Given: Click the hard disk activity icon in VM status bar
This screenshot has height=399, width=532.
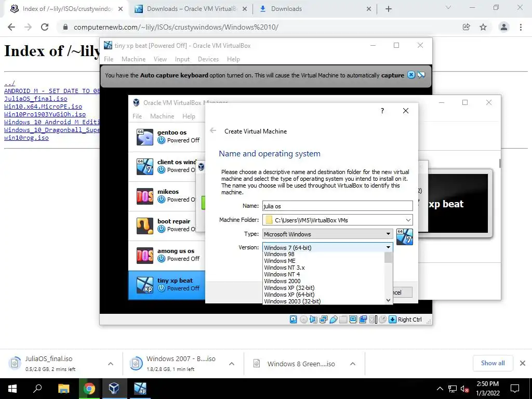Looking at the screenshot, I should 294,320.
